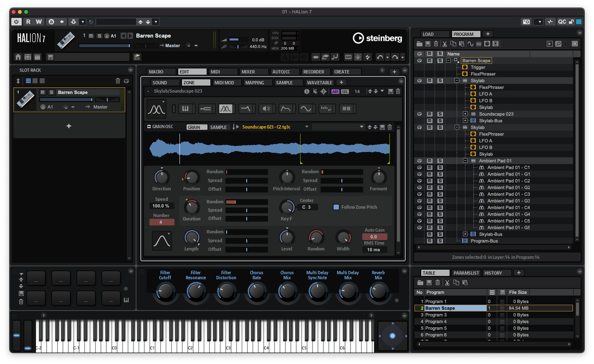Toggle the SEL edit mode button
Screen dimensions: 594x364
point(345,91)
